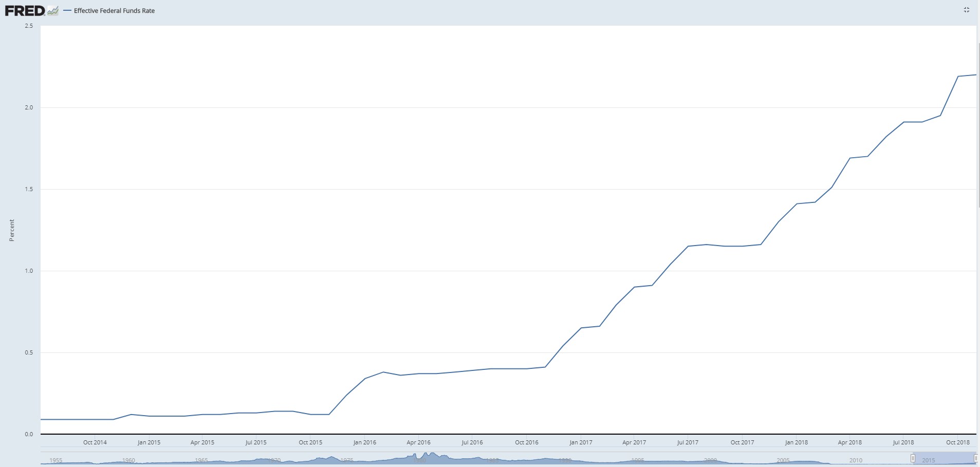Image resolution: width=980 pixels, height=467 pixels.
Task: Toggle the Effective Federal Funds Rate legend
Action: click(x=109, y=10)
